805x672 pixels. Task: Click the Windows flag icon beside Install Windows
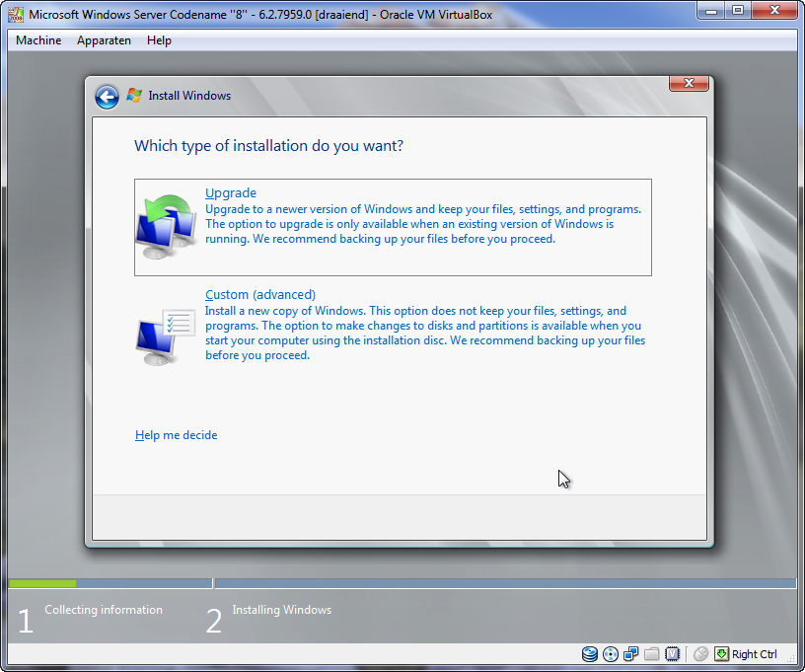click(134, 95)
